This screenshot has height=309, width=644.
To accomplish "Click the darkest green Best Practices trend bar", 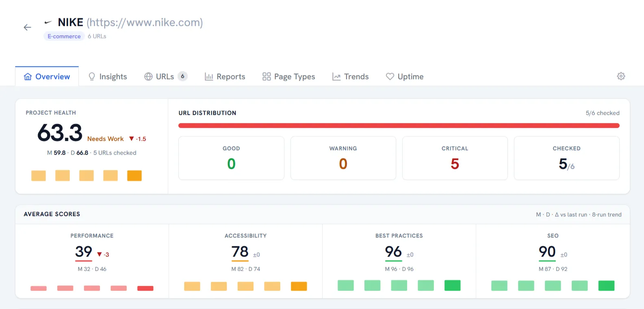I will (x=453, y=285).
